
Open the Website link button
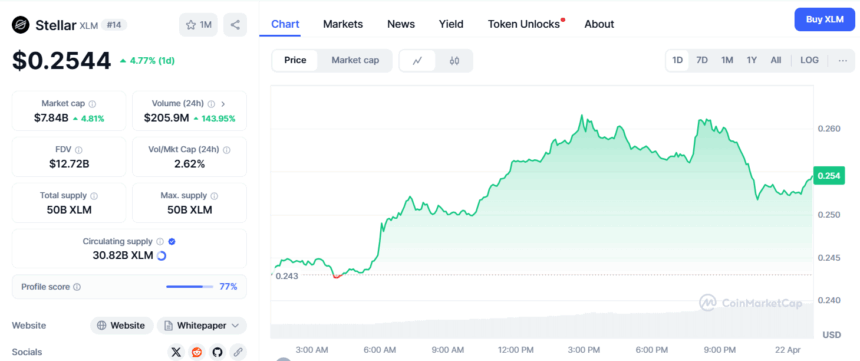(122, 325)
